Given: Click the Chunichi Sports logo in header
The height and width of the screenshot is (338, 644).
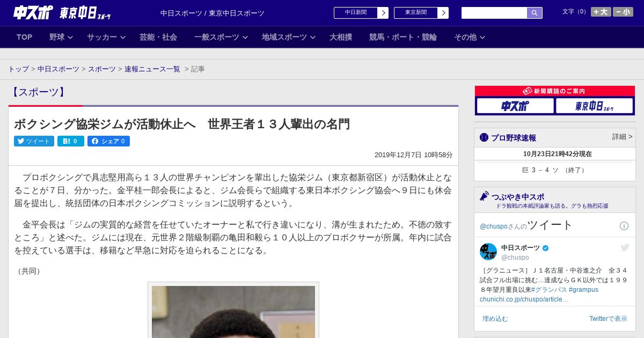Looking at the screenshot, I should click(x=33, y=12).
